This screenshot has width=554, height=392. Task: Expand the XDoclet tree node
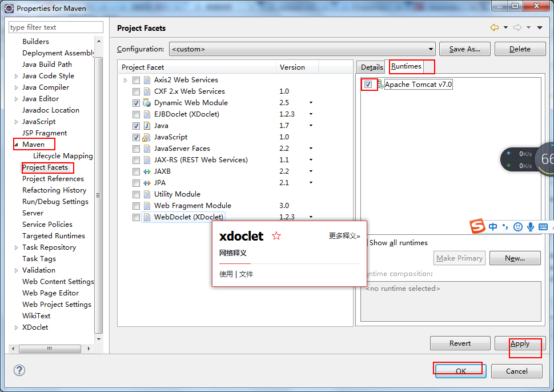click(16, 327)
